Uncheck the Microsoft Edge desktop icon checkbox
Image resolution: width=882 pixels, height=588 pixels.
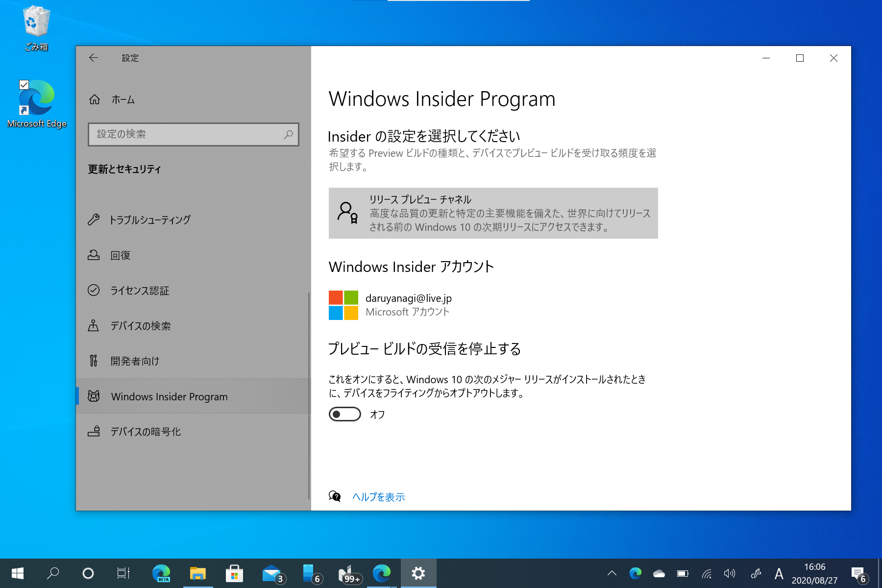point(24,84)
